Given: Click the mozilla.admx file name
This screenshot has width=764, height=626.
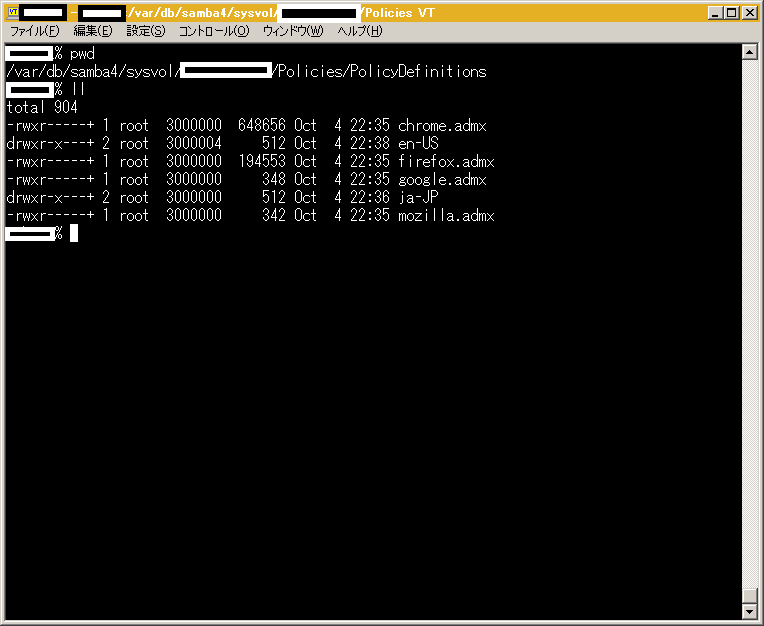Looking at the screenshot, I should [446, 215].
